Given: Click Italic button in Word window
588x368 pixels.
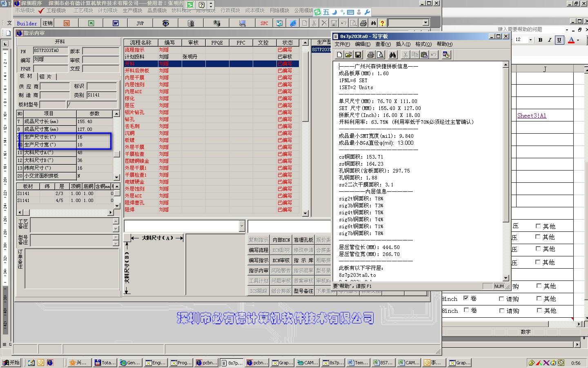Looking at the screenshot, I should [550, 40].
